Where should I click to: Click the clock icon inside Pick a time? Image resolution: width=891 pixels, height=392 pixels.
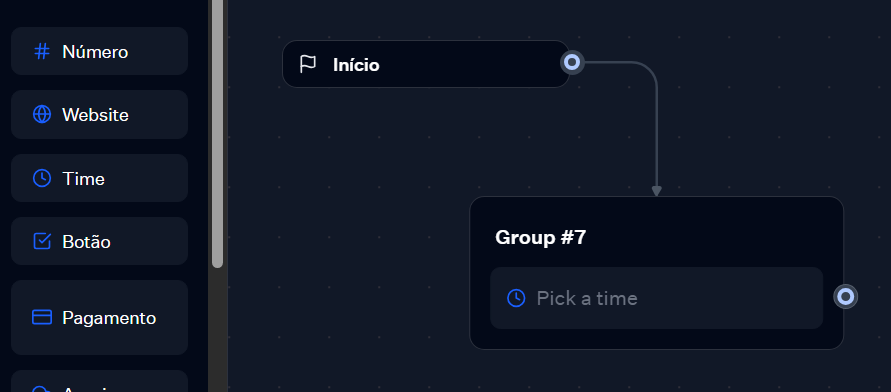[516, 298]
